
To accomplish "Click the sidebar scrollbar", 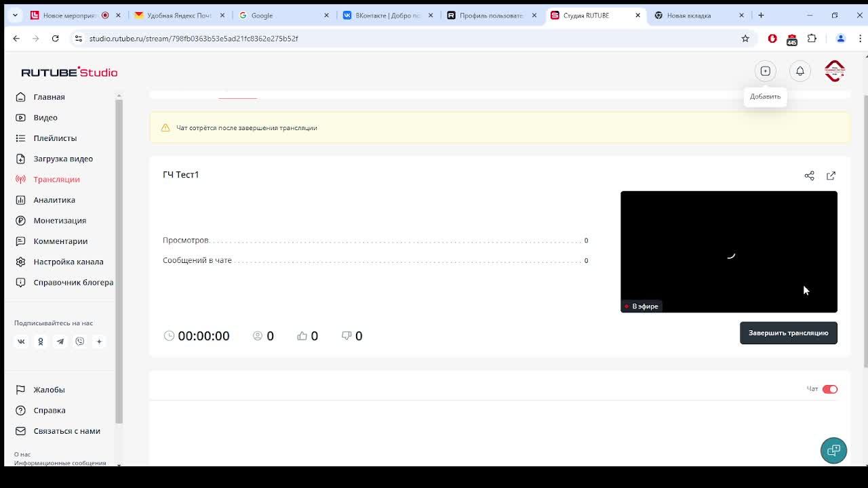I will point(119,262).
